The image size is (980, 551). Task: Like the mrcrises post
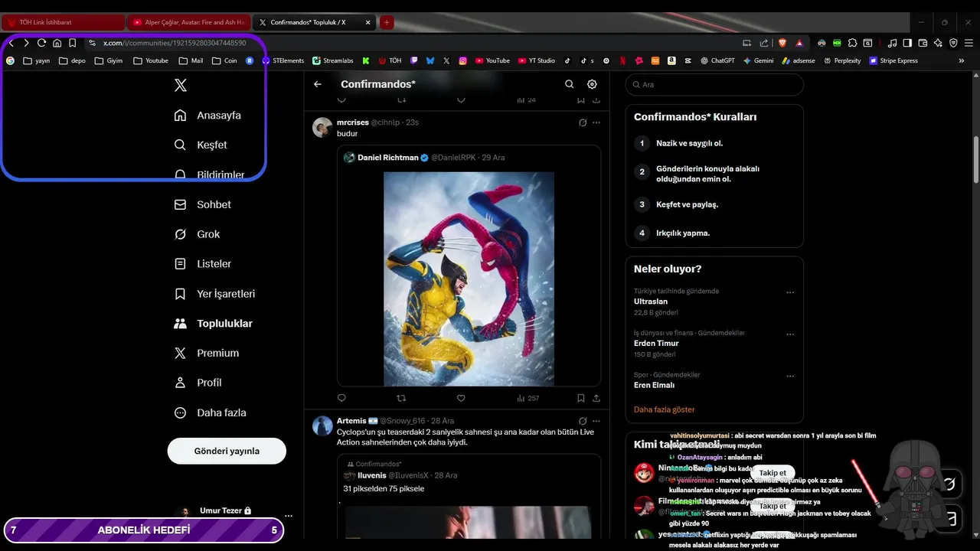point(461,398)
